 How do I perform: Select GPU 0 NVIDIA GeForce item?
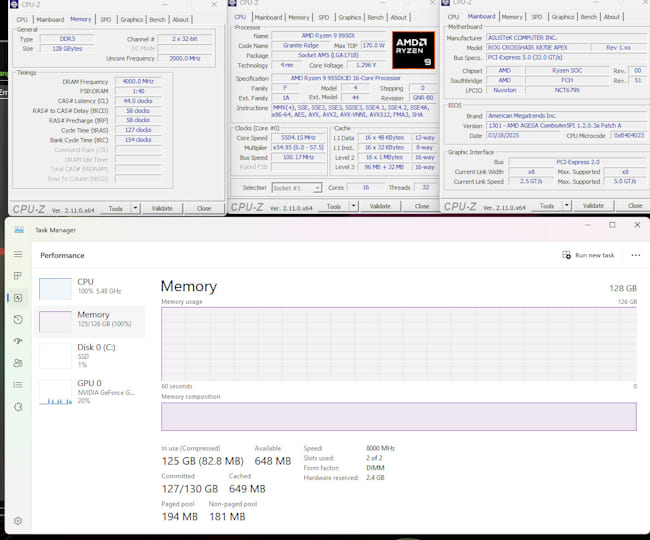click(x=90, y=391)
